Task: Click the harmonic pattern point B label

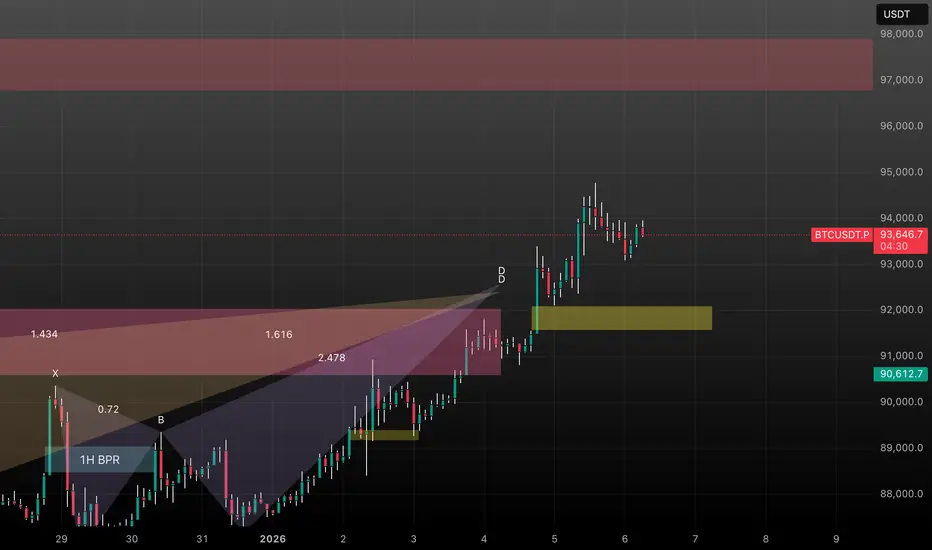Action: click(x=160, y=420)
